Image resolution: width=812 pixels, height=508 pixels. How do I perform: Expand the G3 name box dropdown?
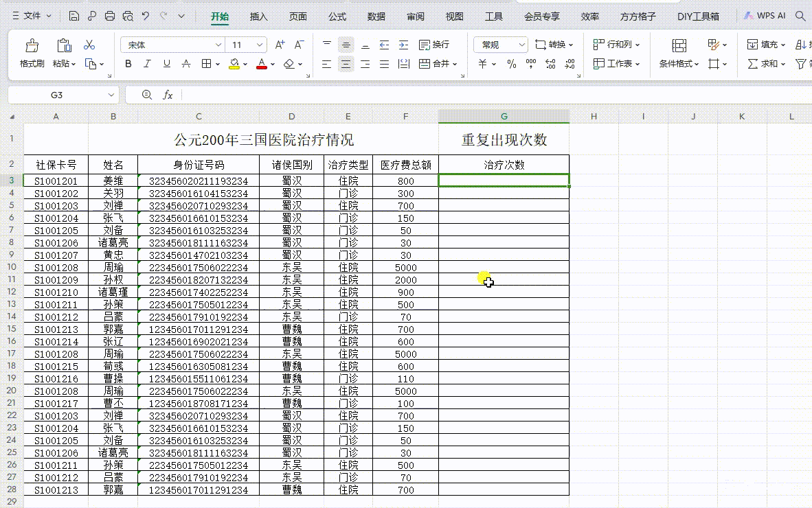[111, 95]
